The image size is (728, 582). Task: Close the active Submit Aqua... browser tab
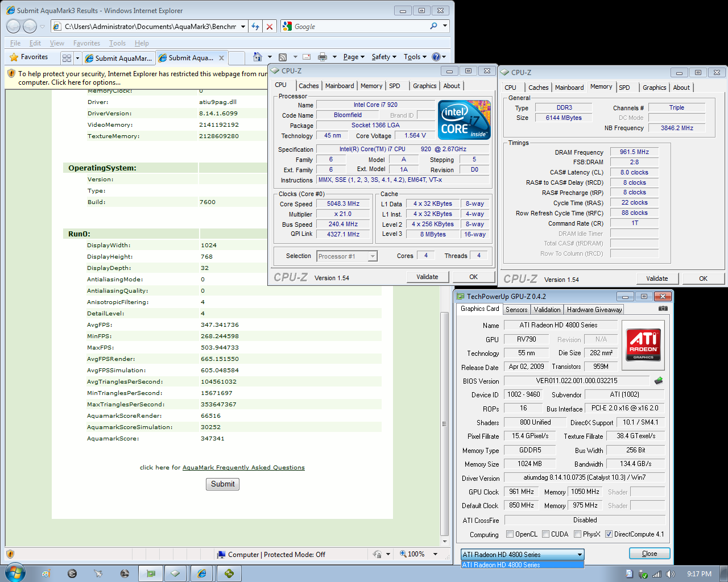coord(222,58)
